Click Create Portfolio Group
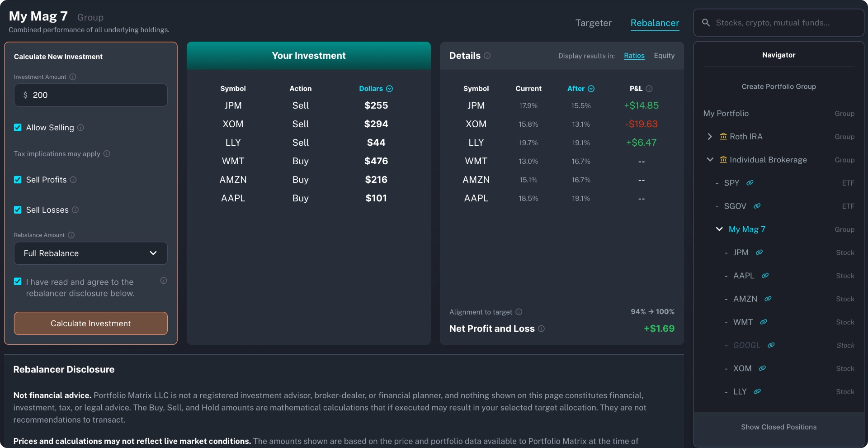This screenshot has width=868, height=448. 778,86
